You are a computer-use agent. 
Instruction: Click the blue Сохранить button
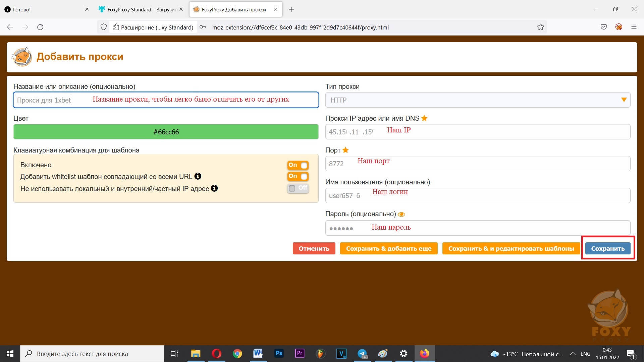point(607,248)
